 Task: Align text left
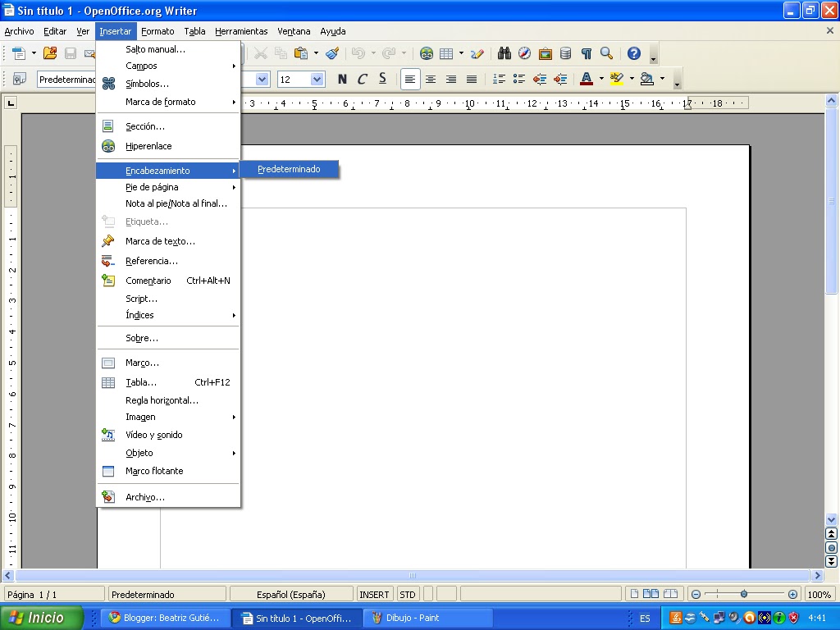[410, 80]
